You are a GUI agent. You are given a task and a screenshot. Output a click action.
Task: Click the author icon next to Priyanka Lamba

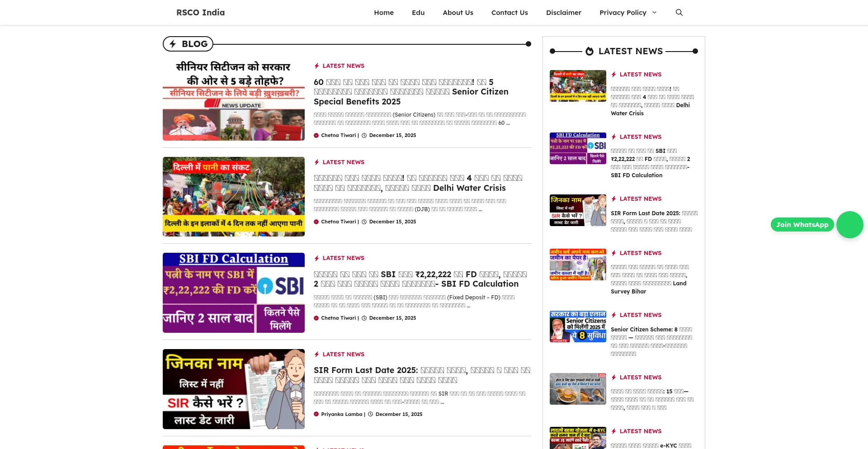(x=316, y=414)
